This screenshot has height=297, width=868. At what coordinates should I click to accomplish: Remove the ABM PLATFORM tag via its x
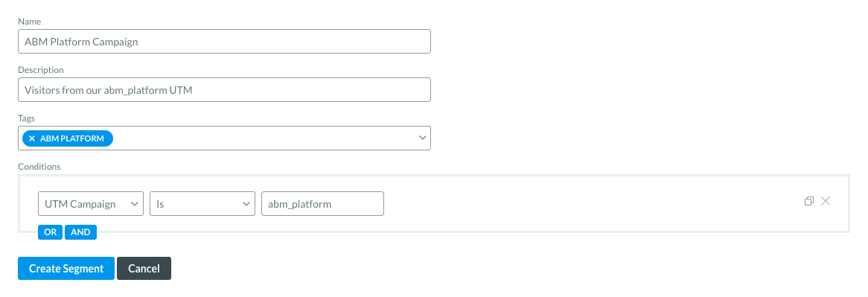coord(31,138)
